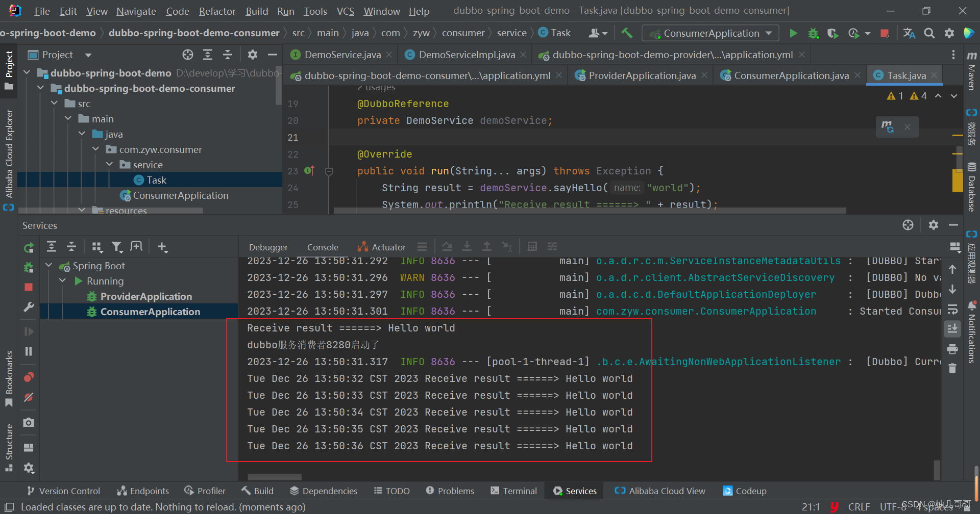
Task: Filter services with funnel icon
Action: pyautogui.click(x=117, y=247)
